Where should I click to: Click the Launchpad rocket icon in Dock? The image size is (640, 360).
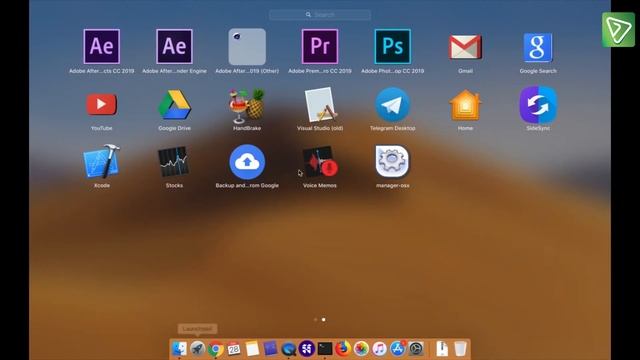click(198, 349)
